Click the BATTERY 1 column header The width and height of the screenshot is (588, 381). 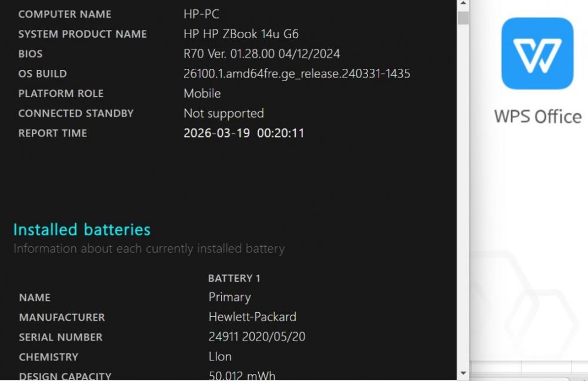(x=234, y=278)
